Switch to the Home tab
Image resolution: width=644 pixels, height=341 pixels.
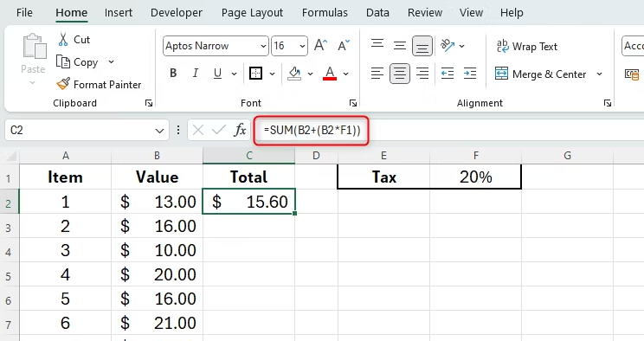pos(72,13)
